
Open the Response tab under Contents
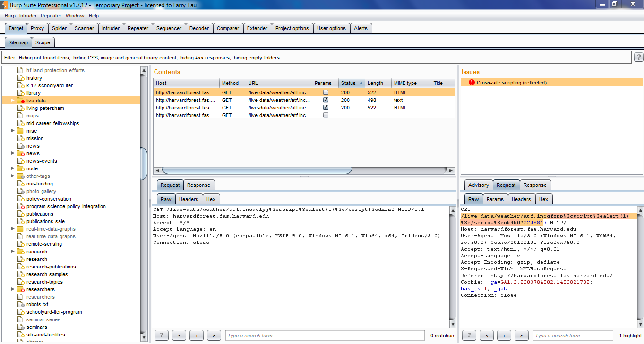pyautogui.click(x=199, y=185)
